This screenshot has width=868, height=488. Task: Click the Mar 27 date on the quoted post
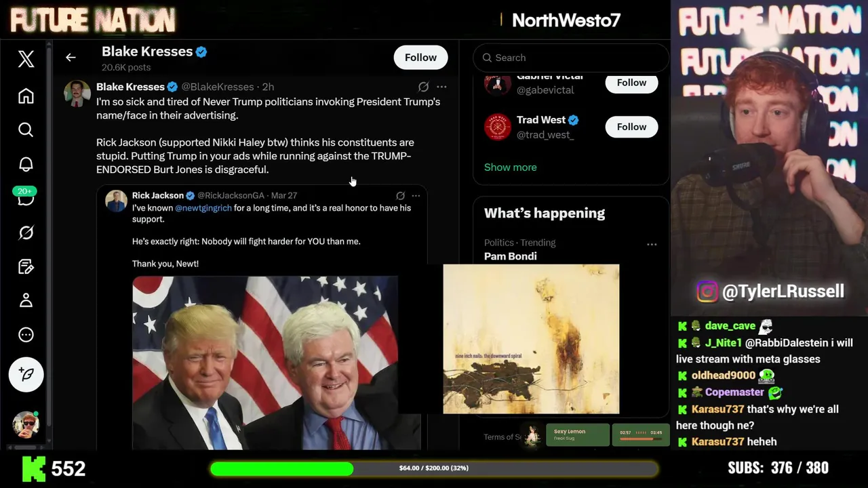pos(284,195)
